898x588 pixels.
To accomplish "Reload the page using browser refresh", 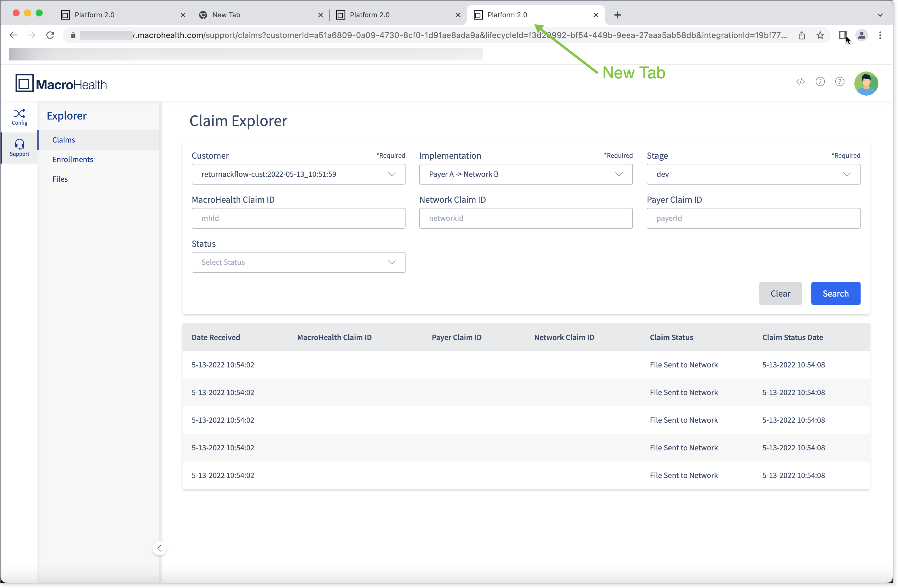I will [50, 35].
